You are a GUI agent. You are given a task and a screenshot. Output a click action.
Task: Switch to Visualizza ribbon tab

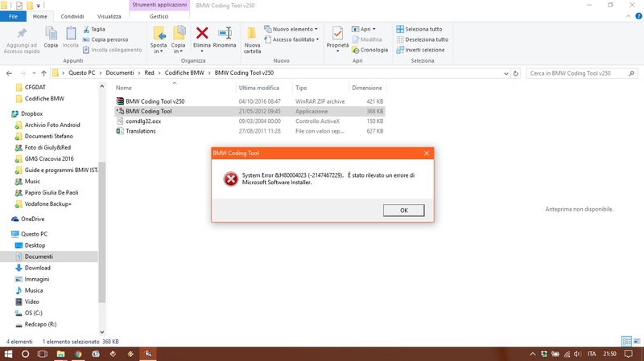coord(109,16)
